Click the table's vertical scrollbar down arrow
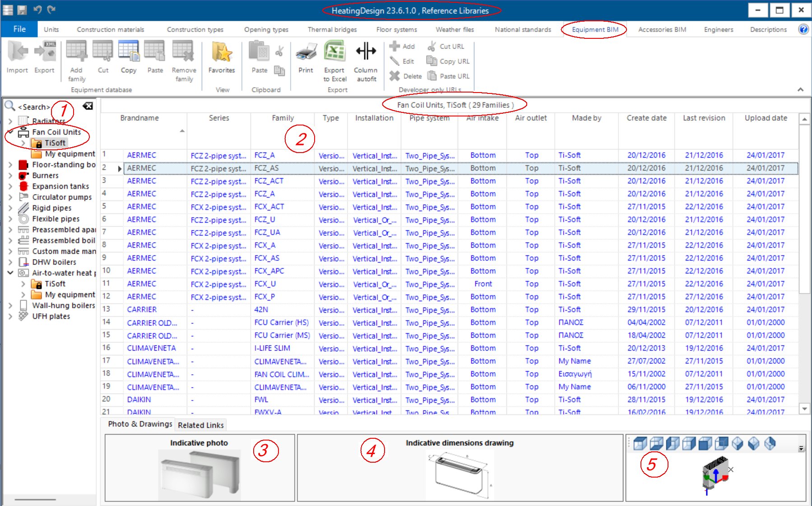The width and height of the screenshot is (812, 506). pyautogui.click(x=805, y=409)
